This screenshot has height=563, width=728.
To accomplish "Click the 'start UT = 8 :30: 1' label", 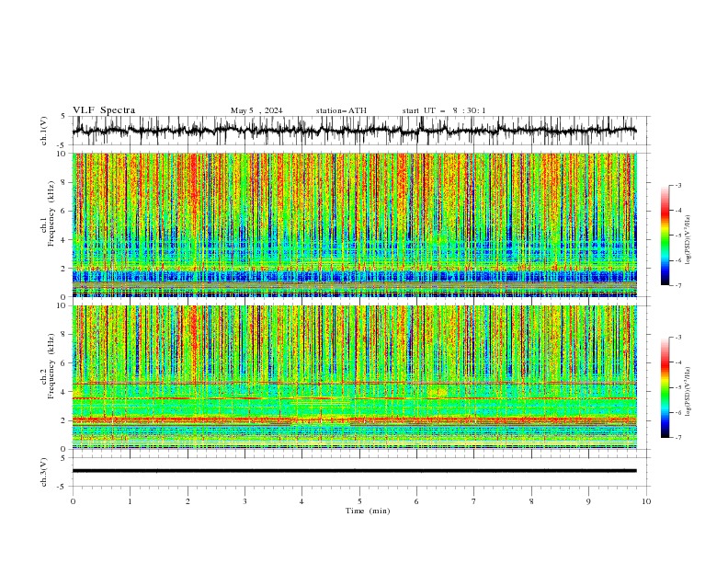I will point(444,110).
